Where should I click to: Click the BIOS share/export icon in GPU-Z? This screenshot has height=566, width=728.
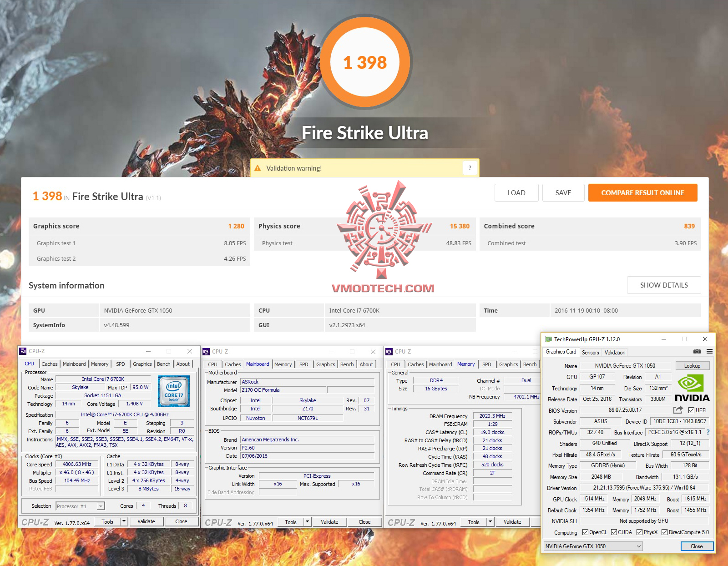pos(678,410)
